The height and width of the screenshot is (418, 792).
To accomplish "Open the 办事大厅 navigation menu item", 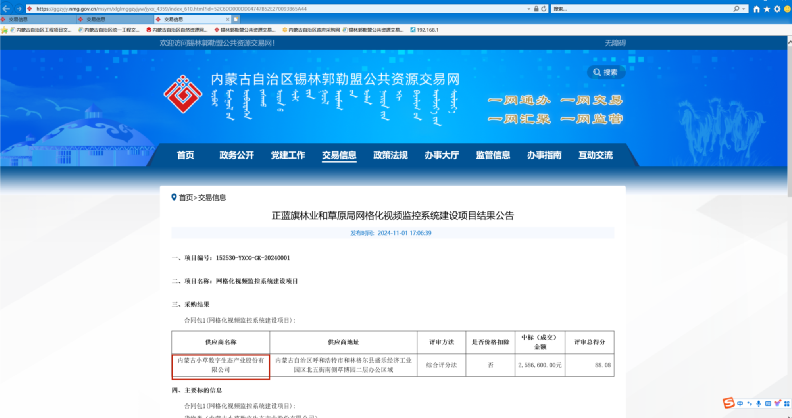I will [x=442, y=155].
